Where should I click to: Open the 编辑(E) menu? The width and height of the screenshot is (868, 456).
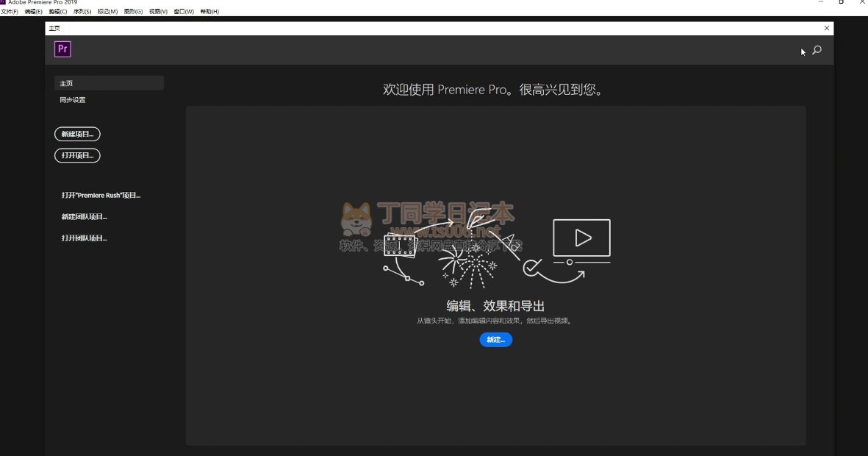(x=34, y=12)
